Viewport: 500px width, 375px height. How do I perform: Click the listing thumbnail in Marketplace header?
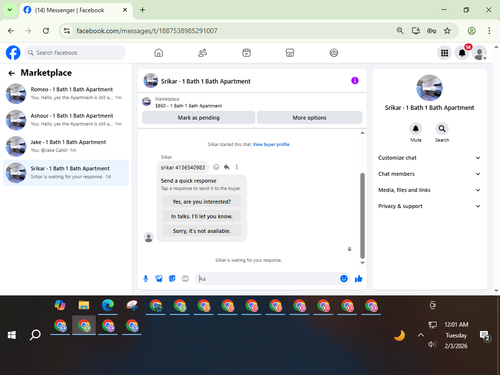click(146, 102)
